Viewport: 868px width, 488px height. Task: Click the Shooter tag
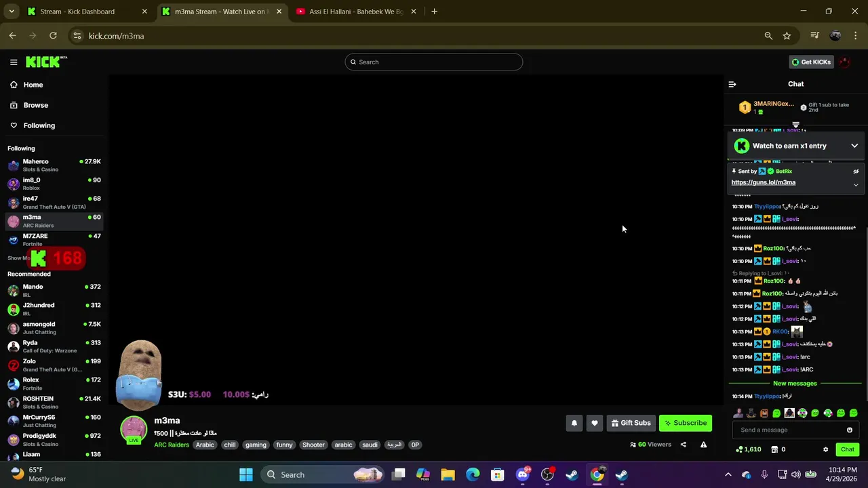pos(313,445)
